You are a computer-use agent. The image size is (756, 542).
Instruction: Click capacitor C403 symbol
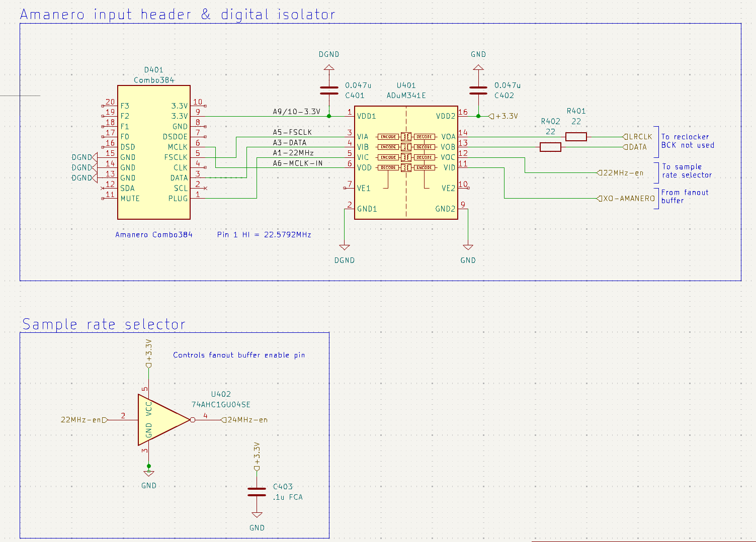257,491
